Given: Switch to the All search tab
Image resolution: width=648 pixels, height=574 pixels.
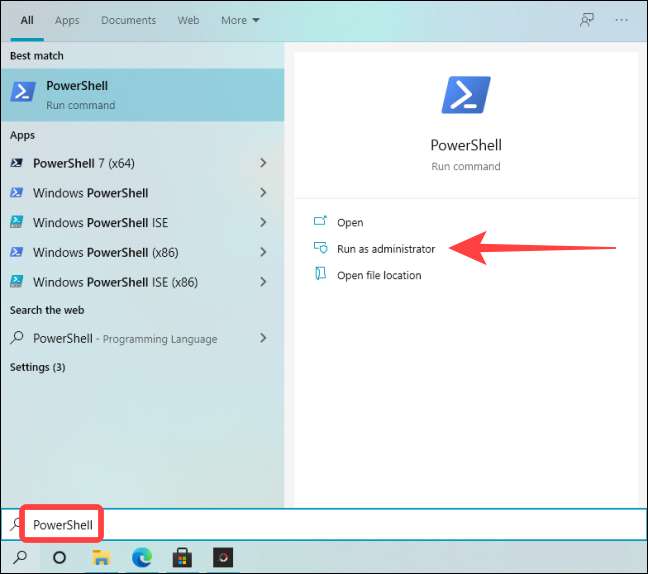Looking at the screenshot, I should click(x=27, y=20).
